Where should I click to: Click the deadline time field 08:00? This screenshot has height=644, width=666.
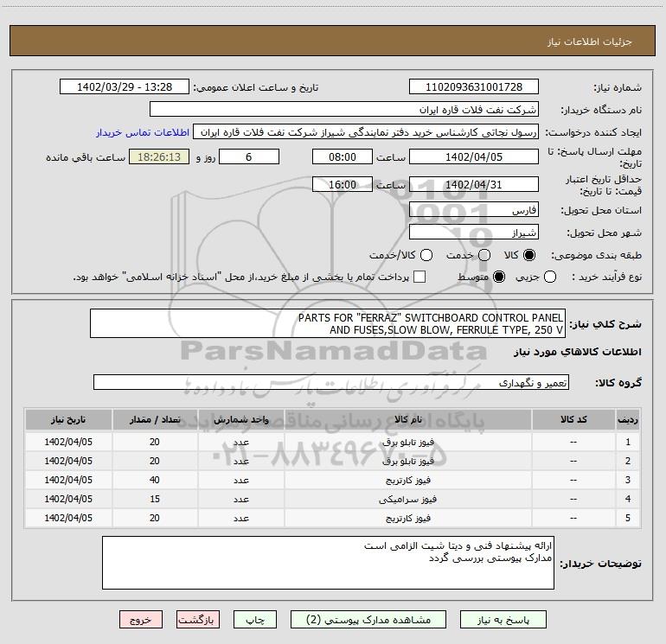click(343, 157)
